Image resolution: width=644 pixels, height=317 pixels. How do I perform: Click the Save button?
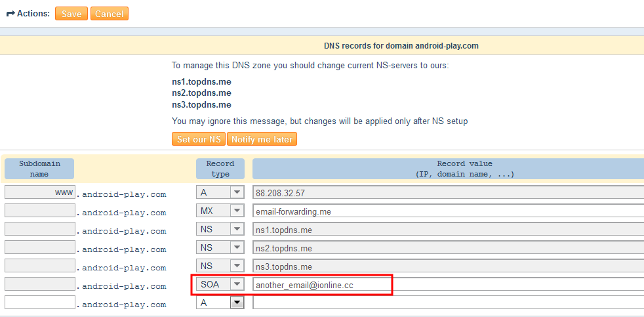(x=71, y=14)
